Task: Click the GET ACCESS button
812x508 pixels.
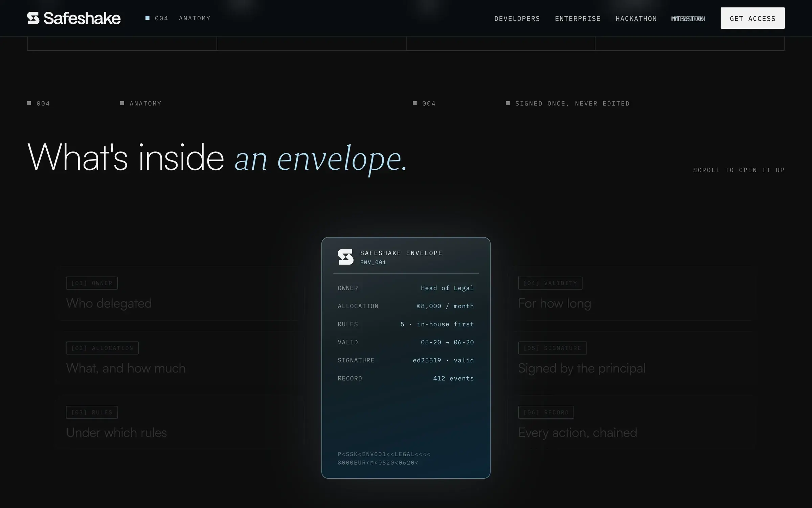Action: pyautogui.click(x=752, y=18)
